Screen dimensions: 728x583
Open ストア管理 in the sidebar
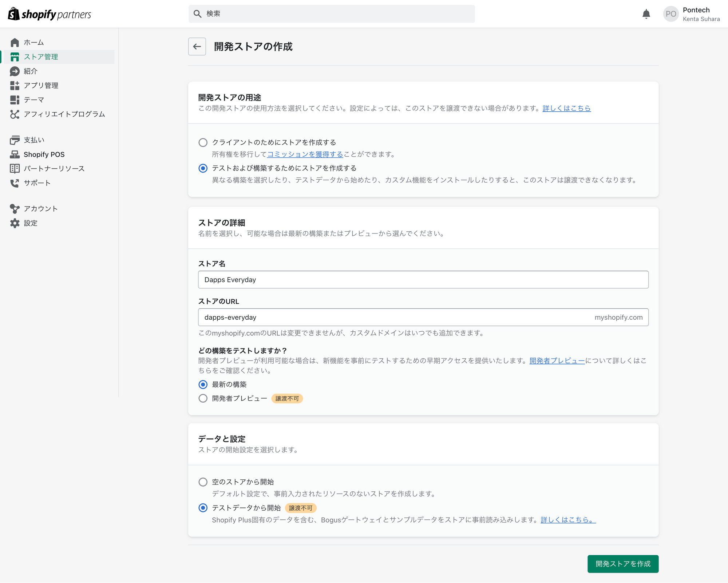pyautogui.click(x=41, y=57)
